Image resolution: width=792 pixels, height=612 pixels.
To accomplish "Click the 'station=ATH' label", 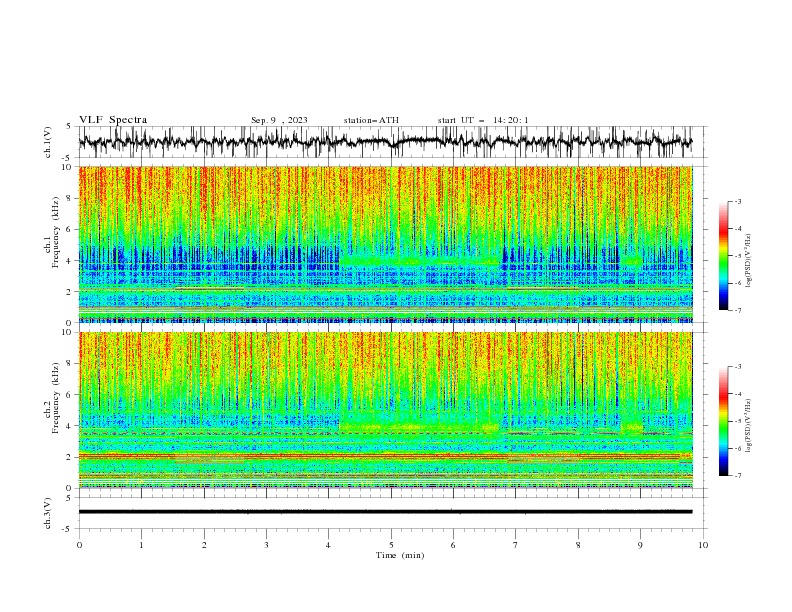I will tap(371, 120).
